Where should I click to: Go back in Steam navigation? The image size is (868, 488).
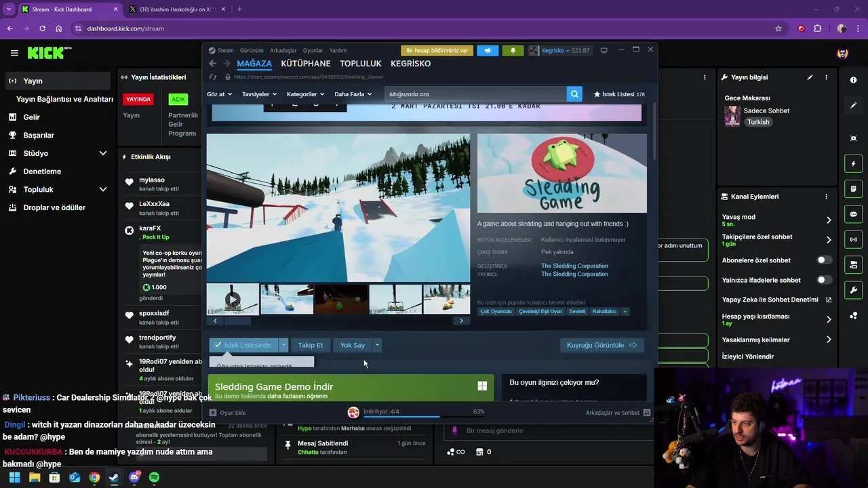pos(212,64)
